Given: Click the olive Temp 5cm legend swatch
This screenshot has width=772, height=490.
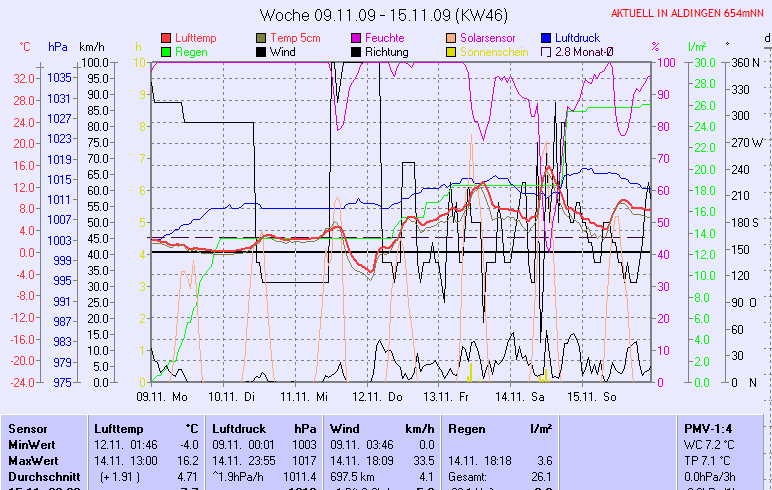Looking at the screenshot, I should coord(261,37).
